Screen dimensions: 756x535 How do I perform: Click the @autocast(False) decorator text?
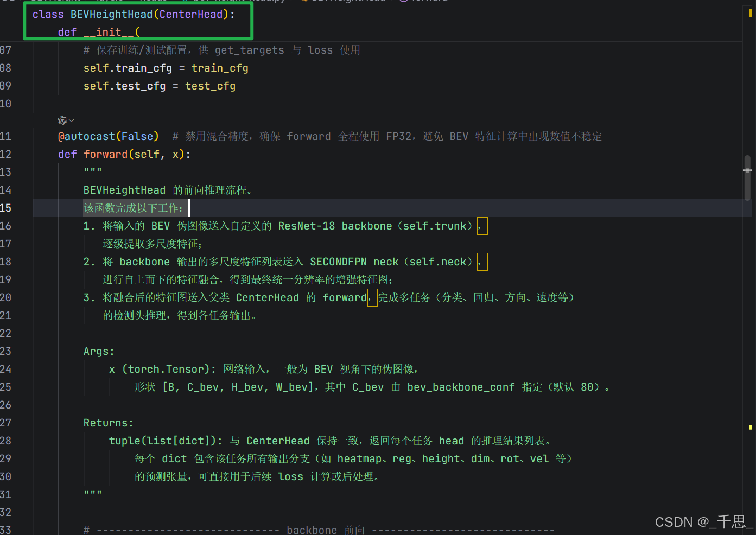[x=108, y=136]
